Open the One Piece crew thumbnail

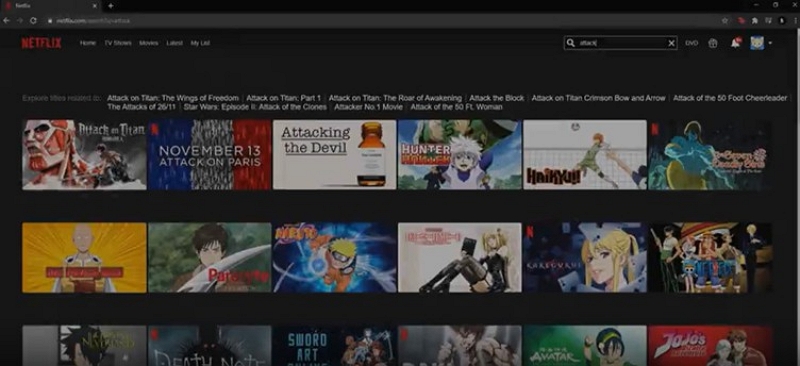coord(710,257)
